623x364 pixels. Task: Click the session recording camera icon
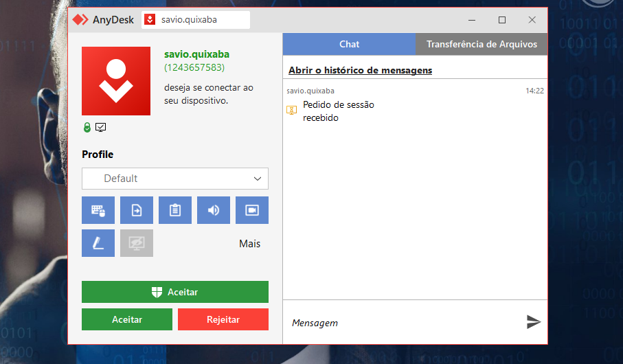point(251,210)
